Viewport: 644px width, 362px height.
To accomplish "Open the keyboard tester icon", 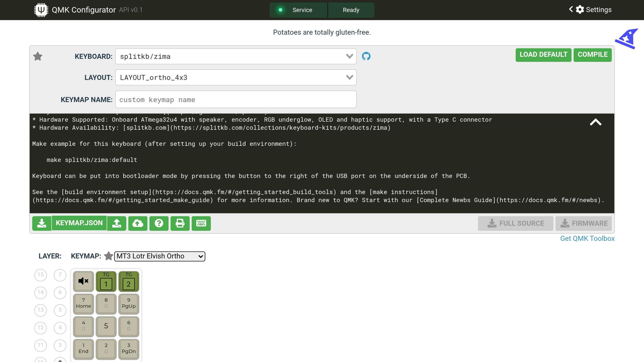I will [201, 223].
